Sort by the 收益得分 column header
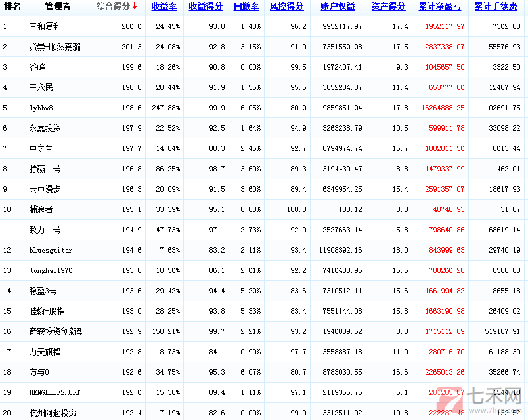This screenshot has width=528, height=420. 206,7
